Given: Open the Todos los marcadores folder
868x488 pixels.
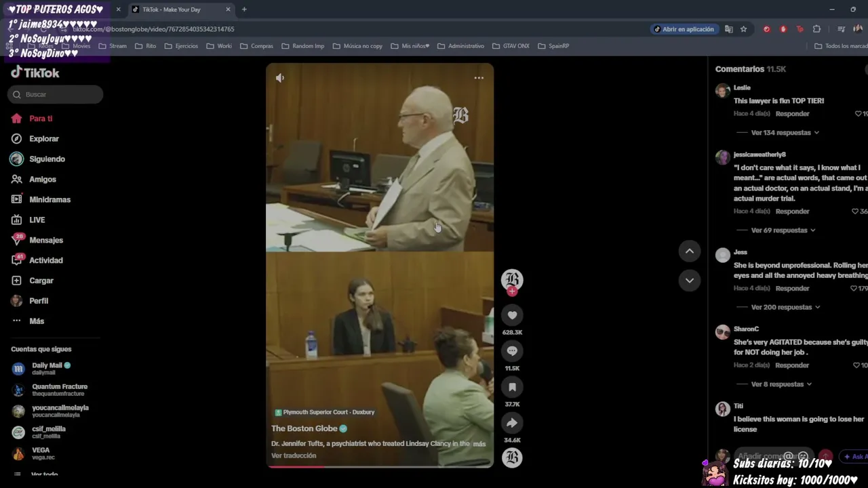Looking at the screenshot, I should coord(841,46).
